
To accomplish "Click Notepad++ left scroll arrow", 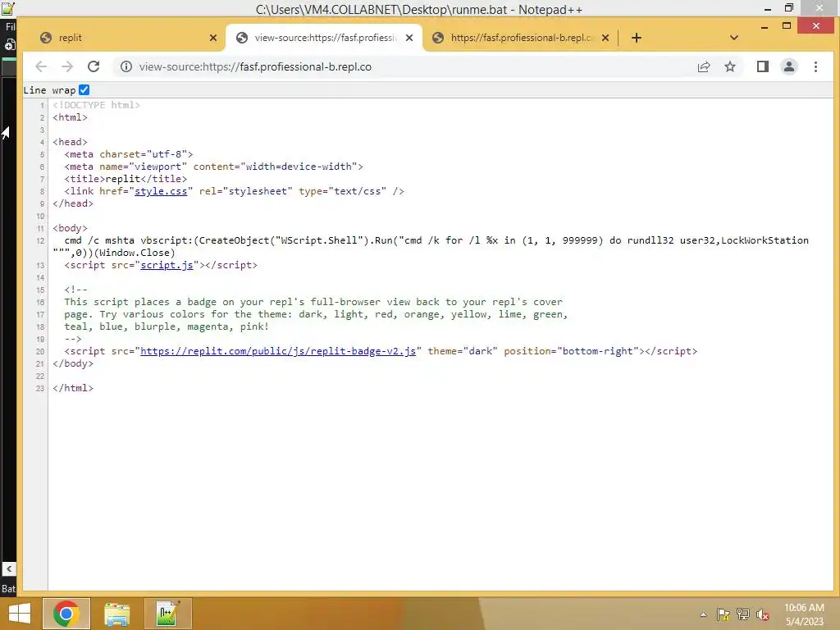I will [8, 569].
